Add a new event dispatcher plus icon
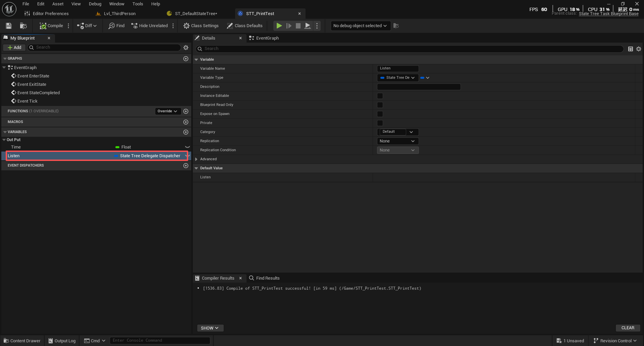This screenshot has height=346, width=644. pos(186,166)
